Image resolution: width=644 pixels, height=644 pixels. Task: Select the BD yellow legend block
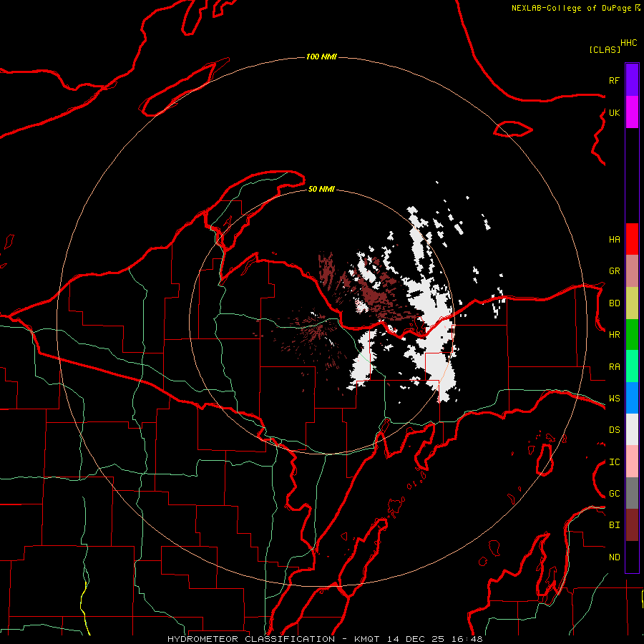coord(632,303)
